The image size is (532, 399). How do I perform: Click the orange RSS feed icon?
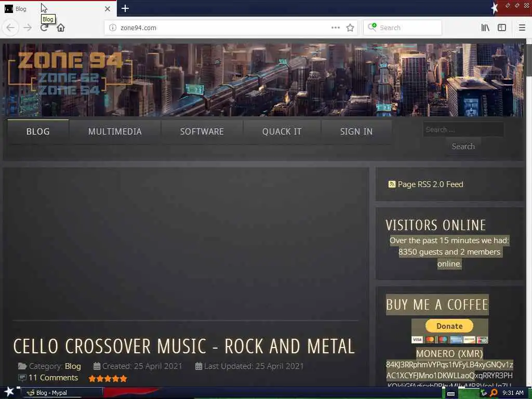pyautogui.click(x=392, y=184)
